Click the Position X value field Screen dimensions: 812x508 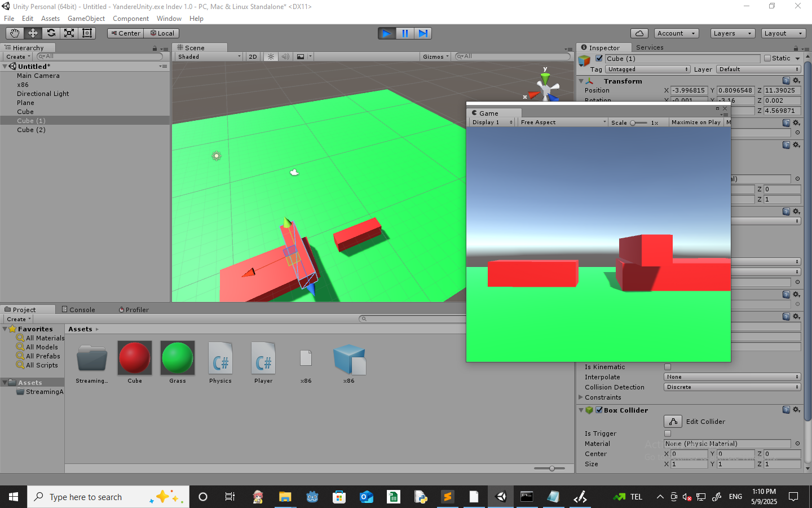[689, 90]
